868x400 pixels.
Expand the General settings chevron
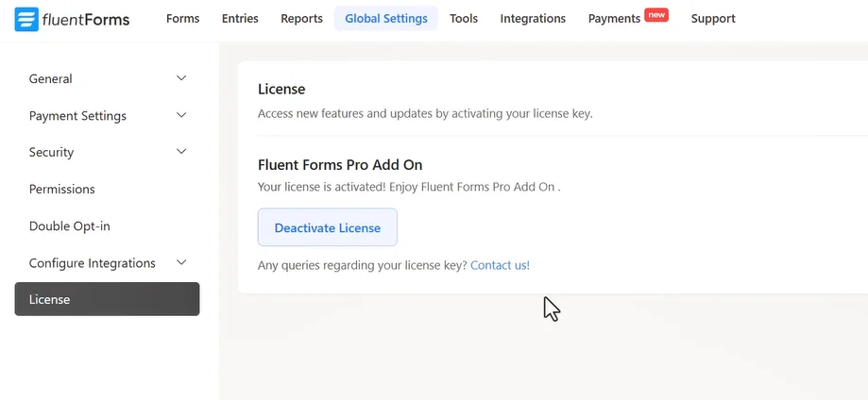(181, 78)
